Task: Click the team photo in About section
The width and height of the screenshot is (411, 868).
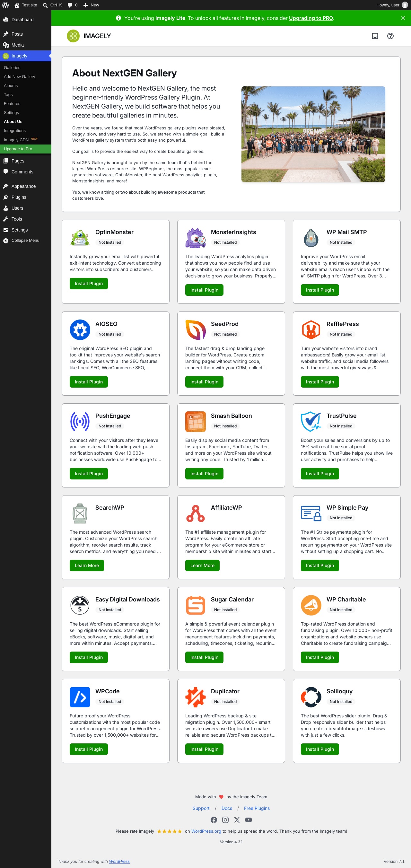Action: (313, 134)
